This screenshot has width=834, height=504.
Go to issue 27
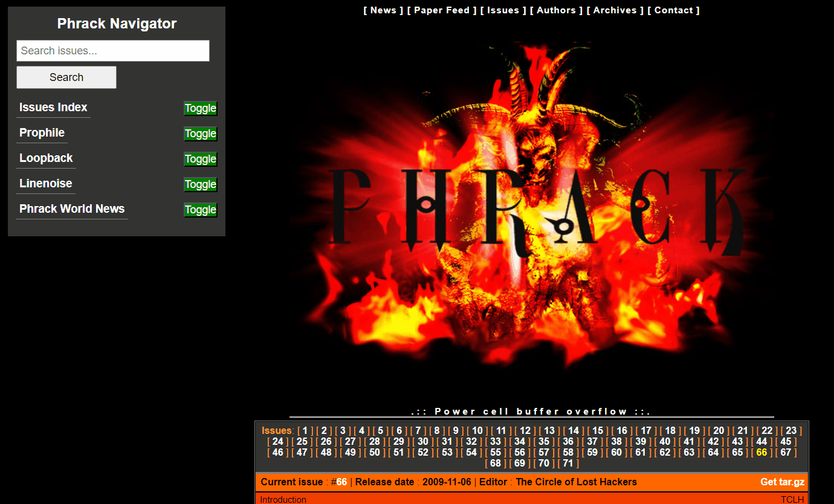point(351,442)
